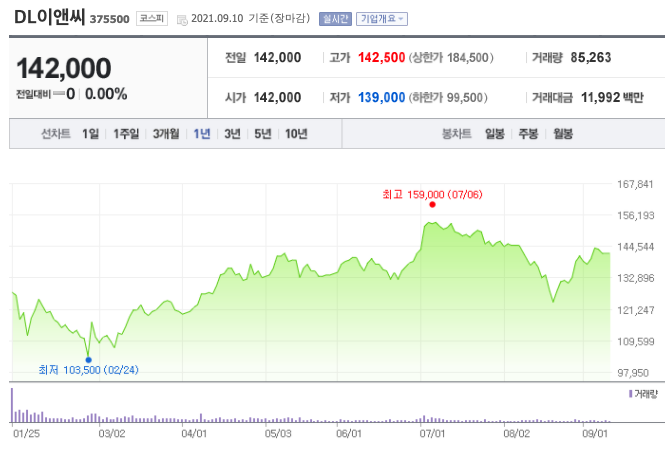The height and width of the screenshot is (457, 665).
Task: Click the 최고 159,000 (07/06) label
Action: (432, 195)
